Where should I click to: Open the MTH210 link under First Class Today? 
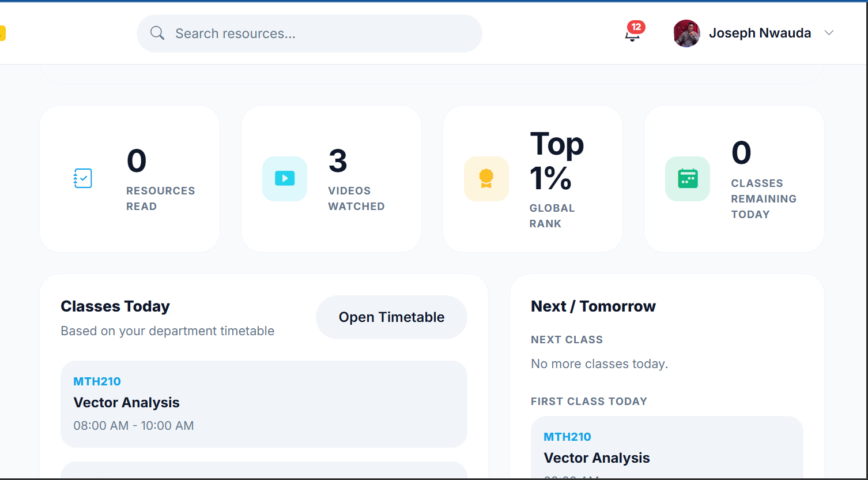click(567, 437)
